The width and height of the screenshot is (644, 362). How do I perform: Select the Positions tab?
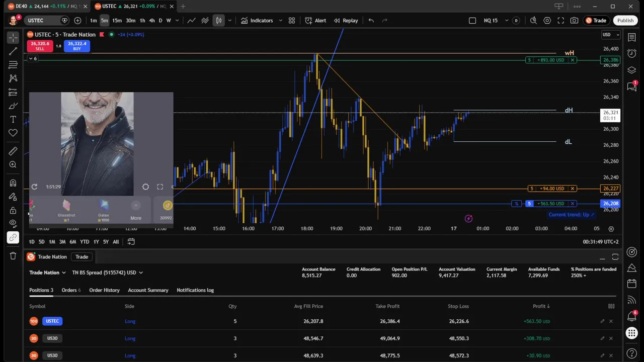click(41, 290)
